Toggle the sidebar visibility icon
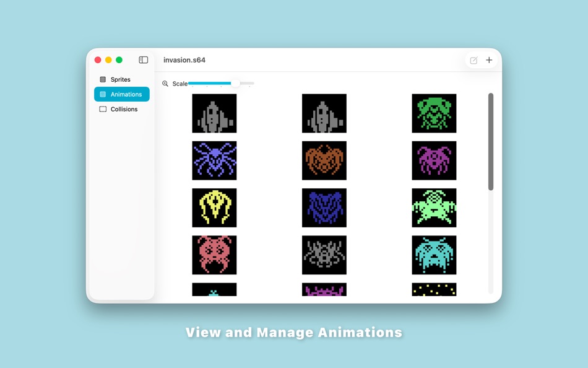 coord(143,60)
